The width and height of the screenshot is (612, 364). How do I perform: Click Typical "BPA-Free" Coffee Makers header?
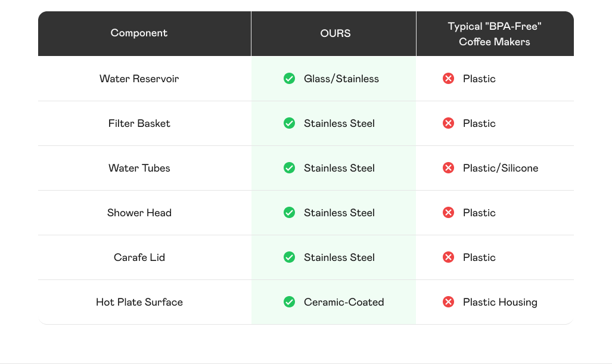coord(494,34)
